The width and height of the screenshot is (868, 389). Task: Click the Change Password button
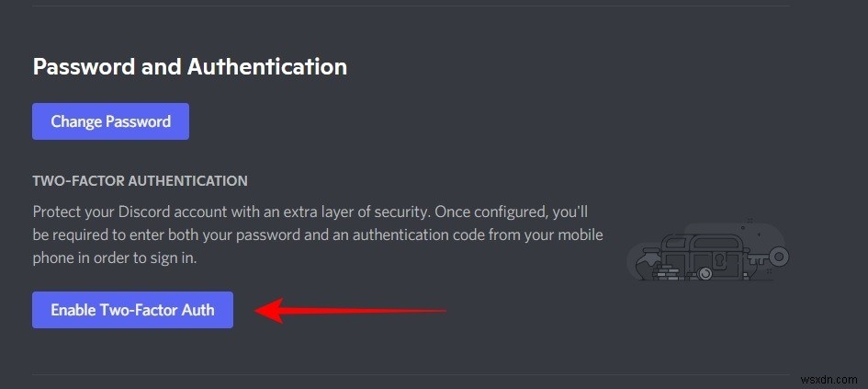pos(110,121)
